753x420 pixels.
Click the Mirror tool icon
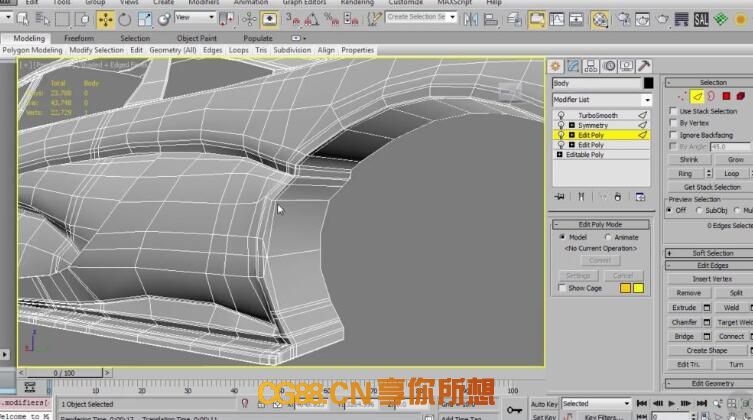471,19
